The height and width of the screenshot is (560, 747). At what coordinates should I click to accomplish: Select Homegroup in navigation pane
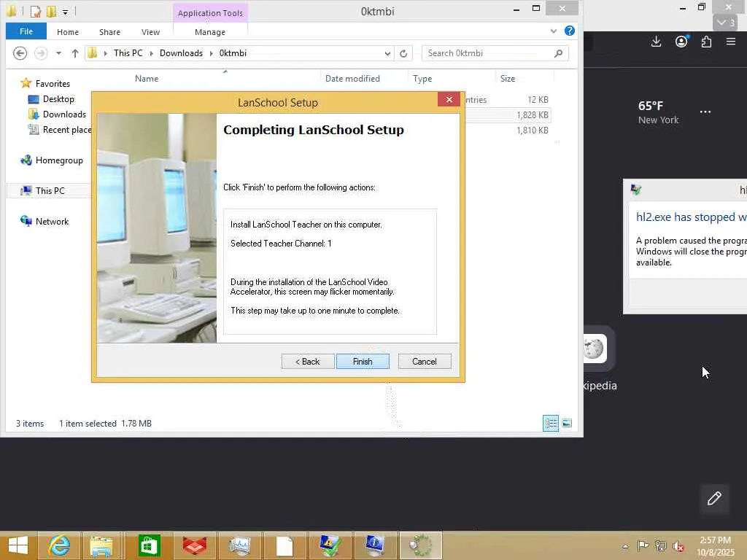[x=52, y=160]
